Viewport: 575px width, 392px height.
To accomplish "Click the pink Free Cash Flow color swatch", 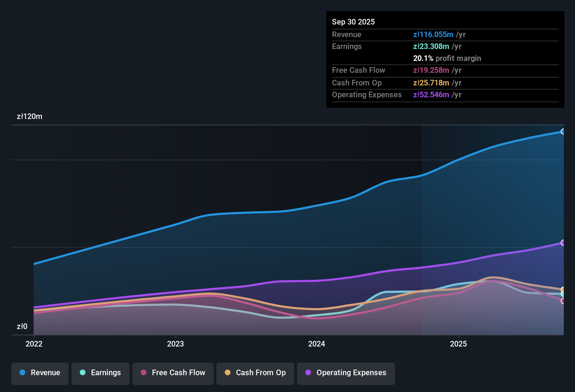I will [143, 373].
